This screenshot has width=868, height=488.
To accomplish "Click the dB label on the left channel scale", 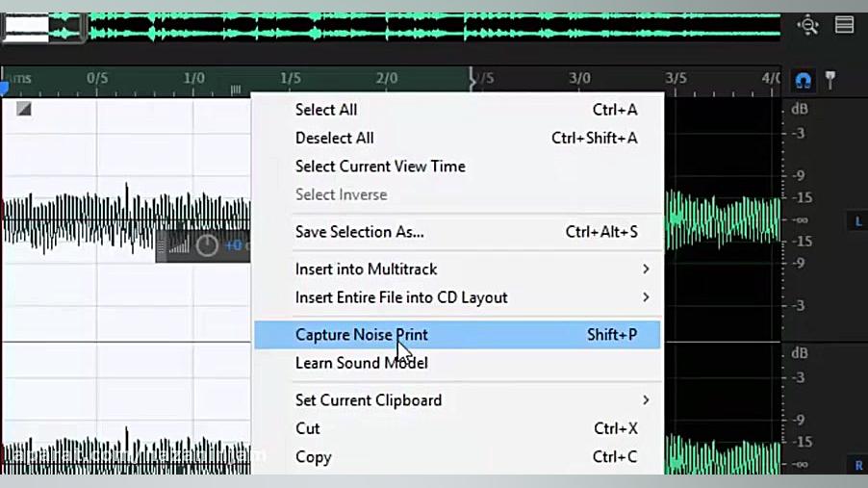I will coord(800,109).
